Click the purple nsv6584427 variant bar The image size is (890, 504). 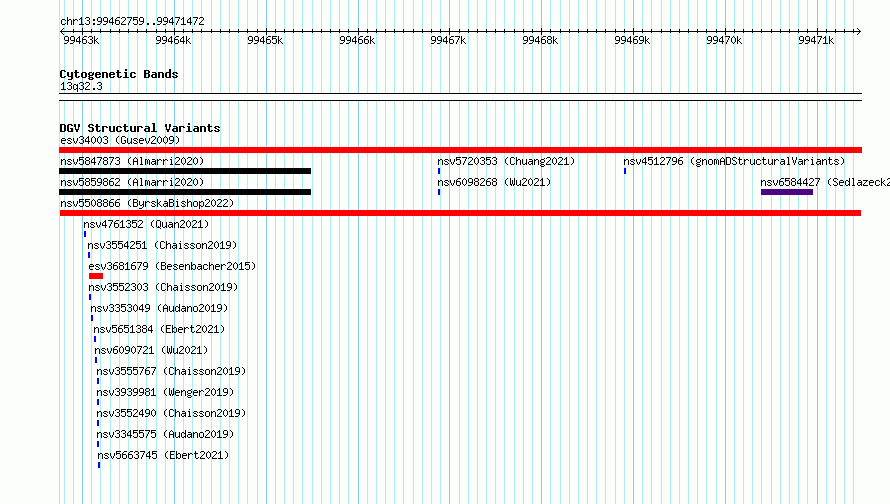click(x=787, y=192)
